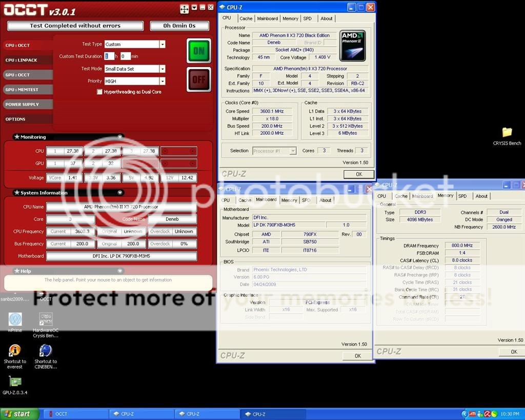
Task: Switch to the GPU : OCCT tab
Action: pos(28,75)
